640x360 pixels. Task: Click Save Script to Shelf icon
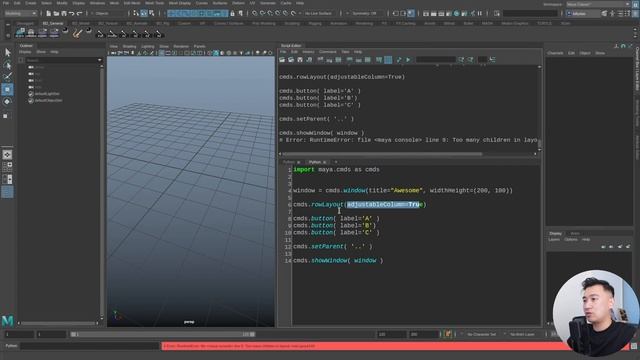pyautogui.click(x=309, y=60)
